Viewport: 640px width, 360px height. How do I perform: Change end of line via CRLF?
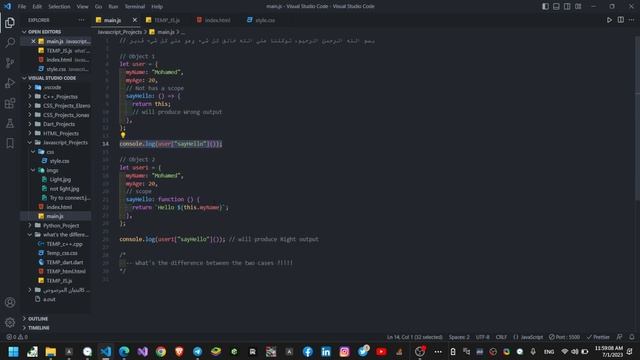tap(501, 337)
